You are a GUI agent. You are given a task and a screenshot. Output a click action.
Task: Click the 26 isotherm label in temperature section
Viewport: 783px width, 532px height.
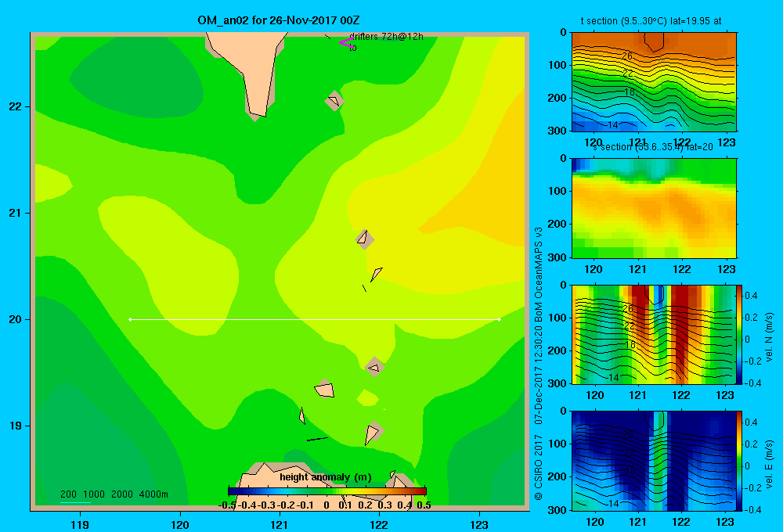coord(628,56)
